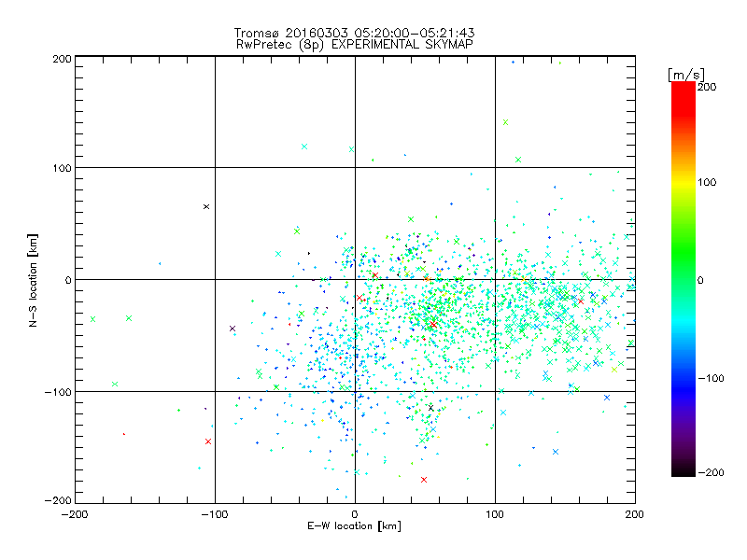747x560 pixels.
Task: Click the '0' tick on the E-W axis
Action: click(355, 514)
